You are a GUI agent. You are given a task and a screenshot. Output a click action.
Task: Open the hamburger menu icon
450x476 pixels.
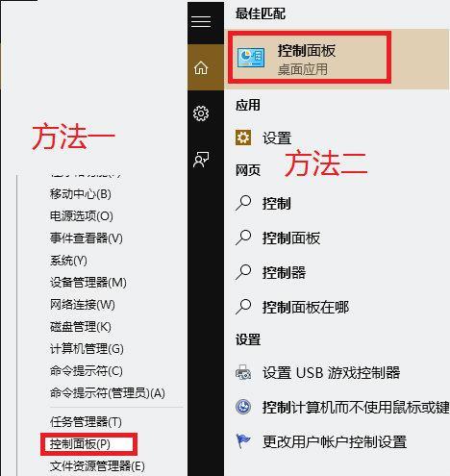[201, 21]
